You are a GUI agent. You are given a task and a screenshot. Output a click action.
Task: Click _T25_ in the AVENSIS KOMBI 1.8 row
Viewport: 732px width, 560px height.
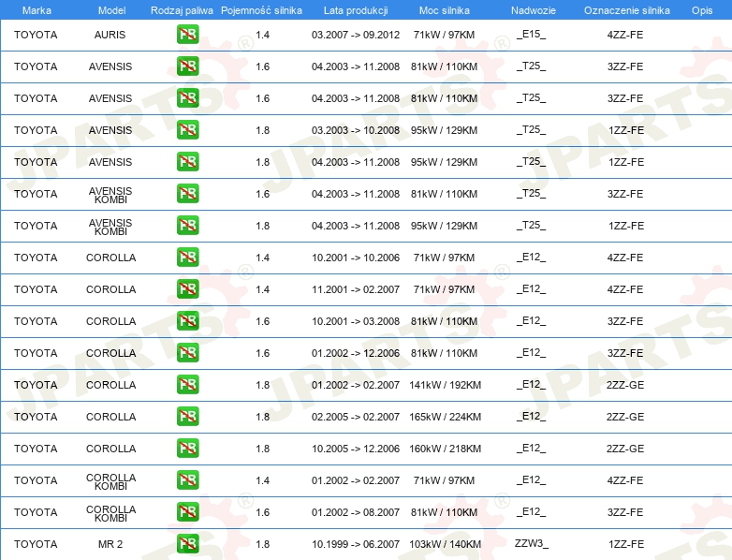532,225
